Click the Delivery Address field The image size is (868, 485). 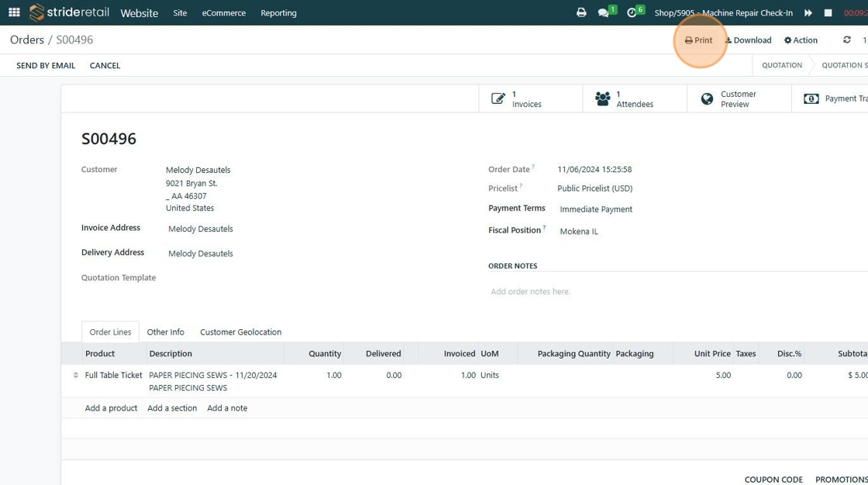[201, 253]
